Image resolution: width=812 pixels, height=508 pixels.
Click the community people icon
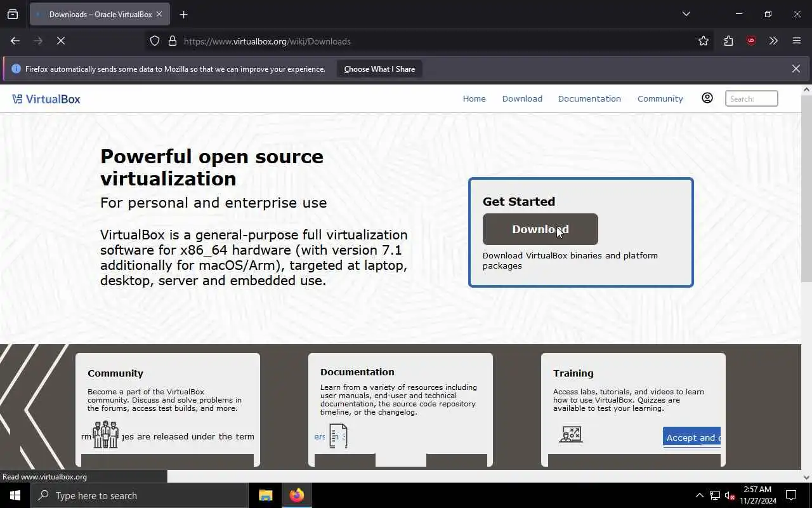[105, 434]
